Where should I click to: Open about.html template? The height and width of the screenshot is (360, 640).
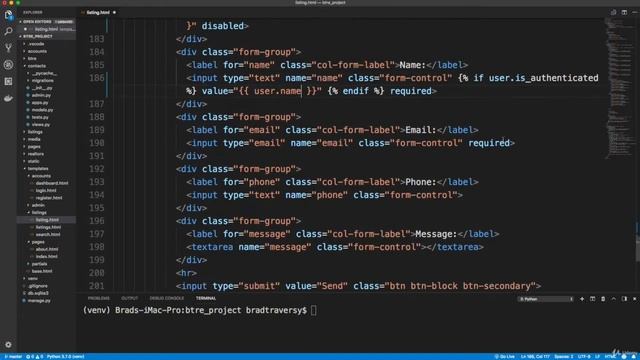[47, 249]
